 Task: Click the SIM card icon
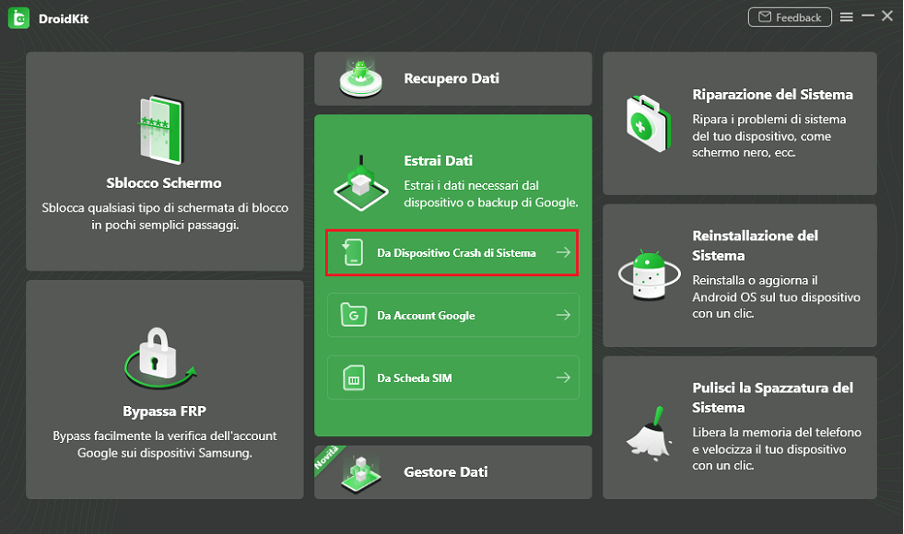[x=353, y=378]
